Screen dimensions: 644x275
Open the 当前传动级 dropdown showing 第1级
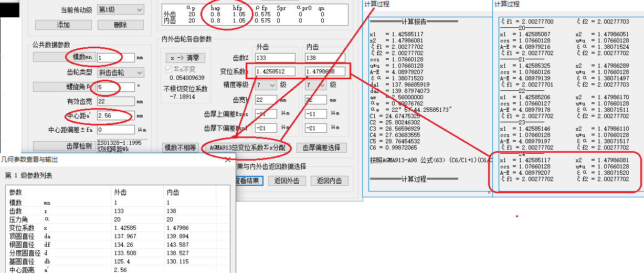[x=121, y=9]
